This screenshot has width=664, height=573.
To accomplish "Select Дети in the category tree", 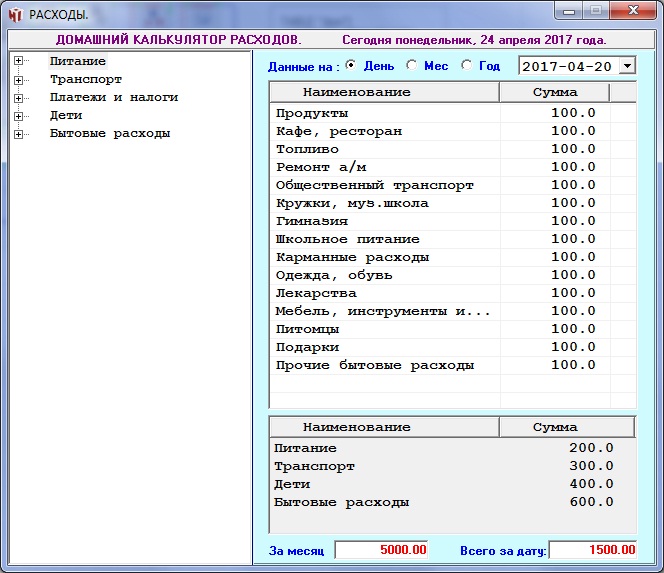I will tap(66, 115).
